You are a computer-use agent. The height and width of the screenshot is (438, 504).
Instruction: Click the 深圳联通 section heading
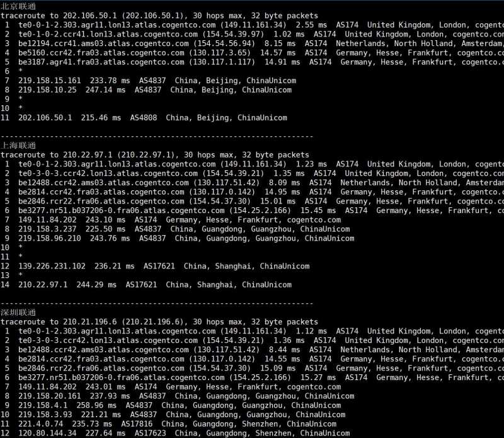[x=18, y=312]
